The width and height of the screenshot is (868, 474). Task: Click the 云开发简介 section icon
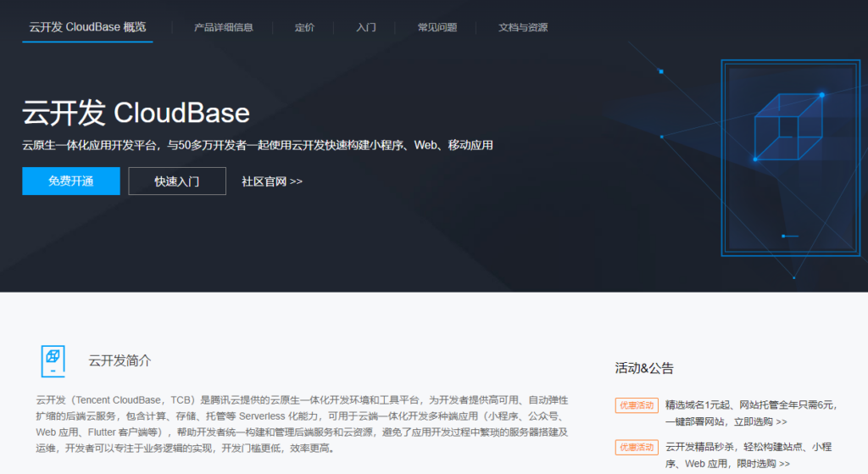(x=53, y=361)
